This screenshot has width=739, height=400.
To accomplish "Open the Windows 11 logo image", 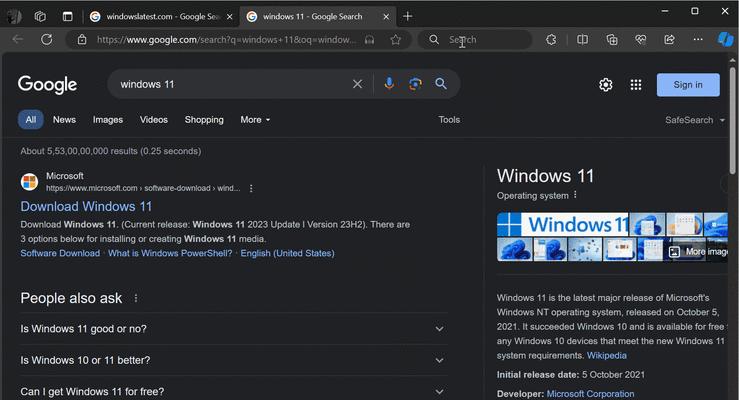I will coord(563,224).
